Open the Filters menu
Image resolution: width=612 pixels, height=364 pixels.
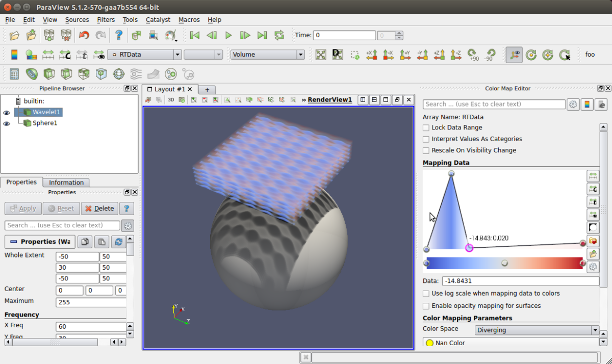[106, 19]
